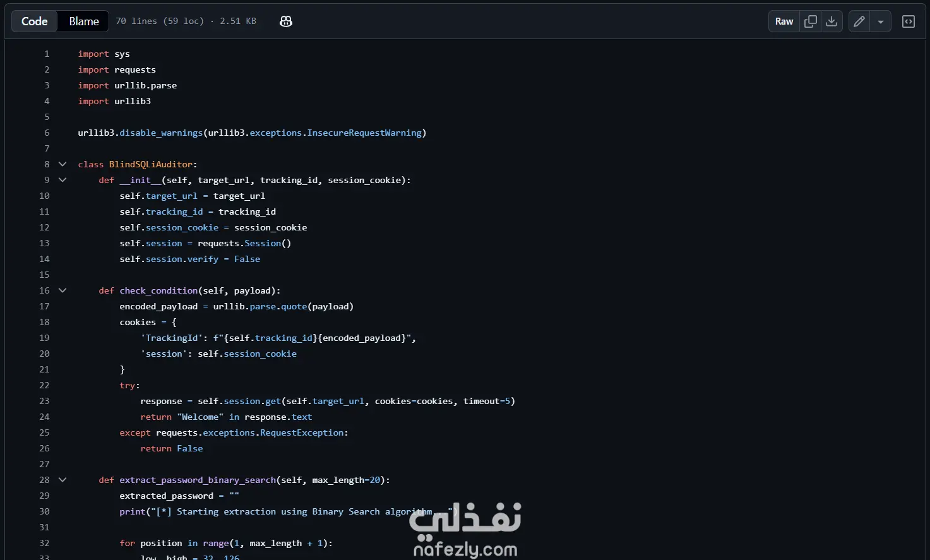Click requests.Session() on line 13

pyautogui.click(x=244, y=243)
